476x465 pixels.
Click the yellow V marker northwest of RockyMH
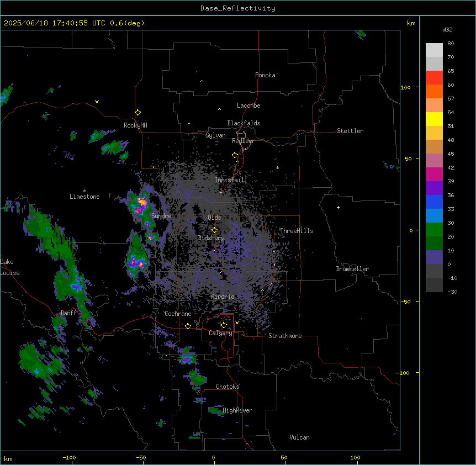97,102
